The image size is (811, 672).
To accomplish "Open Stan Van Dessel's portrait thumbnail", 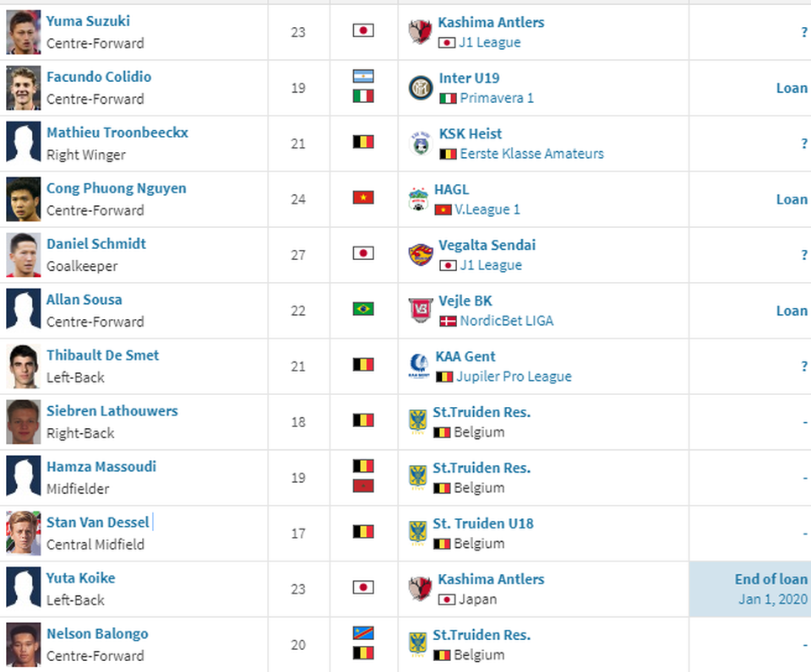I will tap(24, 534).
